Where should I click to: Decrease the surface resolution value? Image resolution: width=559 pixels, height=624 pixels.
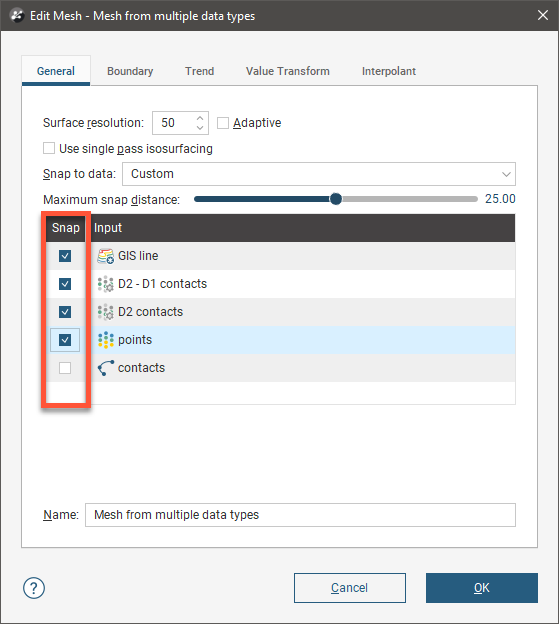point(200,128)
